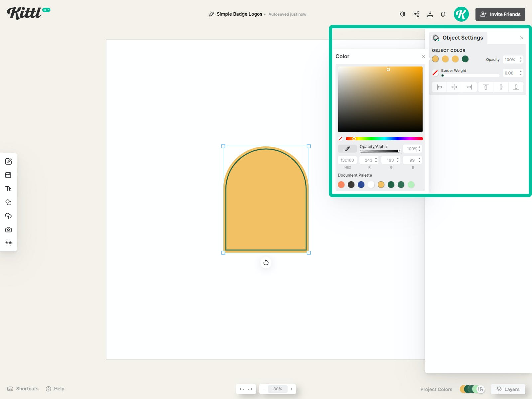Click the Object Settings tab header
The image size is (532, 399).
click(x=458, y=38)
